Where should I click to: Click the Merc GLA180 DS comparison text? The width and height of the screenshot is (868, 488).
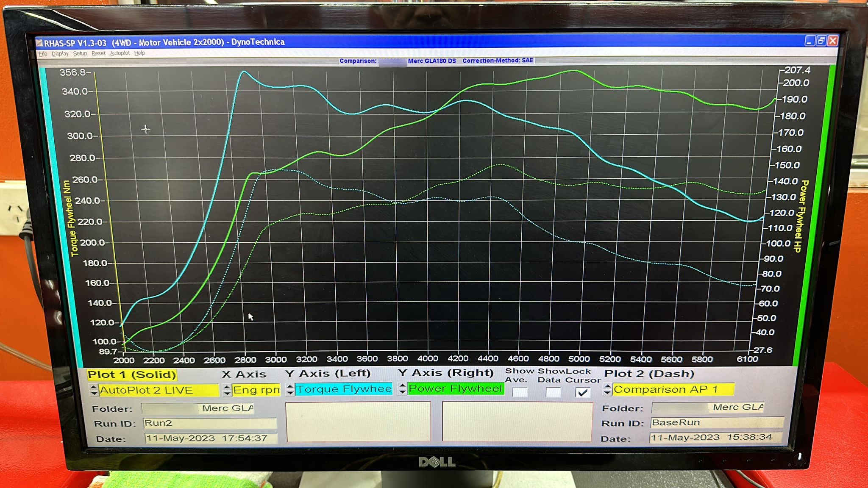432,61
